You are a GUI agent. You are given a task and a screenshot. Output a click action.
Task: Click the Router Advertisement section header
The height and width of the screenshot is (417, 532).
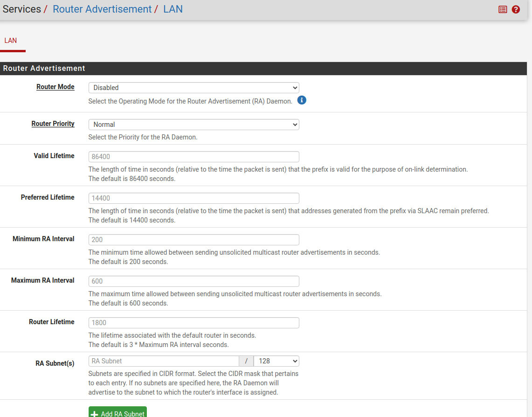263,68
